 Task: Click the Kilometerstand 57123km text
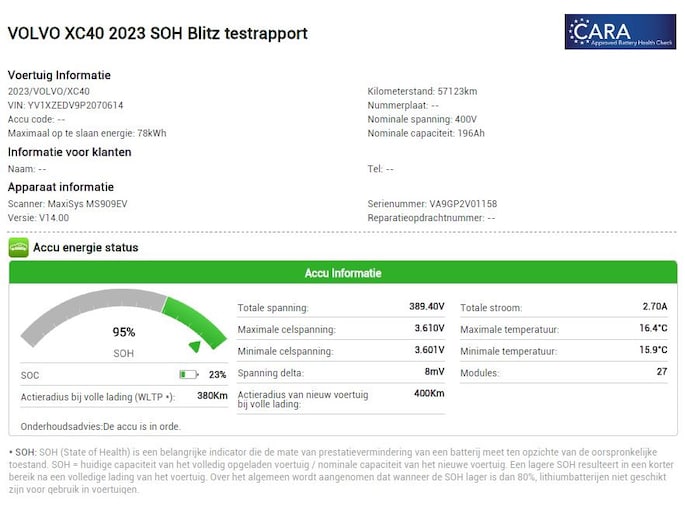[x=422, y=91]
